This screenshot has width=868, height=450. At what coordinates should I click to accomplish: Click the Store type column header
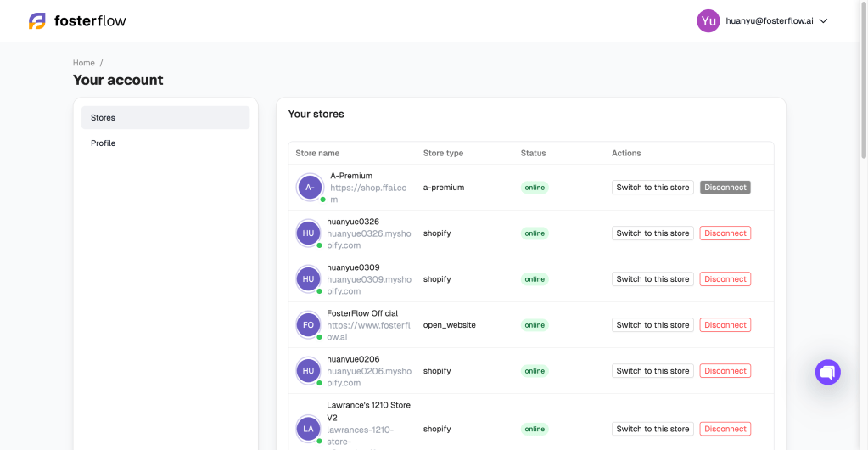444,153
